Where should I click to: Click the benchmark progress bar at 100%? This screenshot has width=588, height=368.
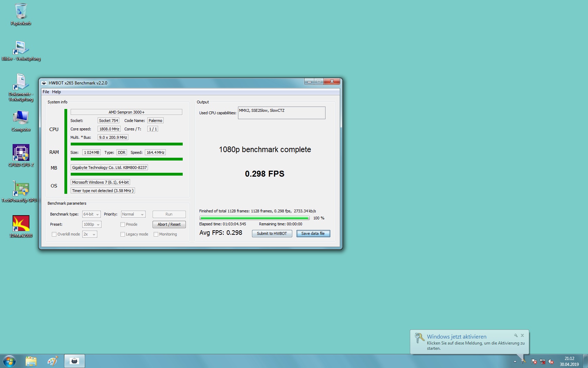[254, 218]
